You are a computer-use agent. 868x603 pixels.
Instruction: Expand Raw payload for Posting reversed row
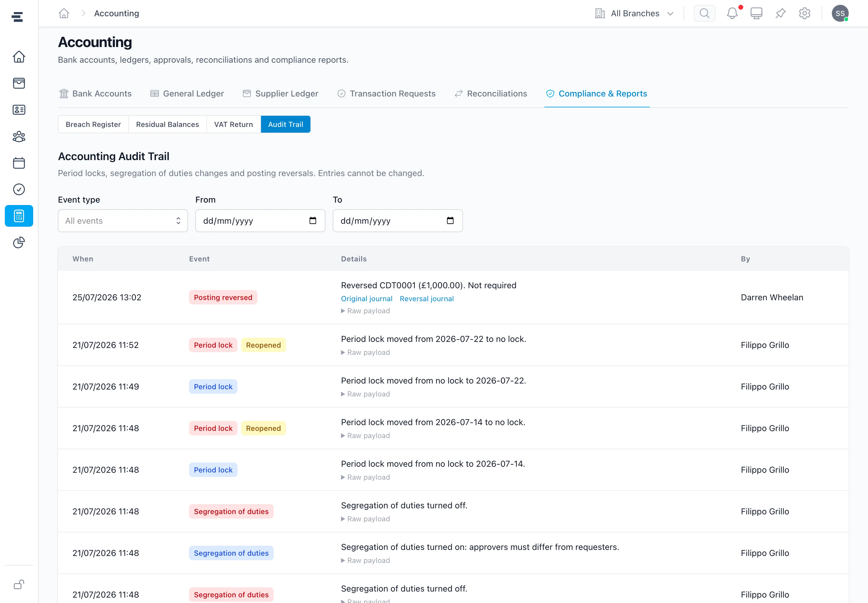tap(365, 311)
